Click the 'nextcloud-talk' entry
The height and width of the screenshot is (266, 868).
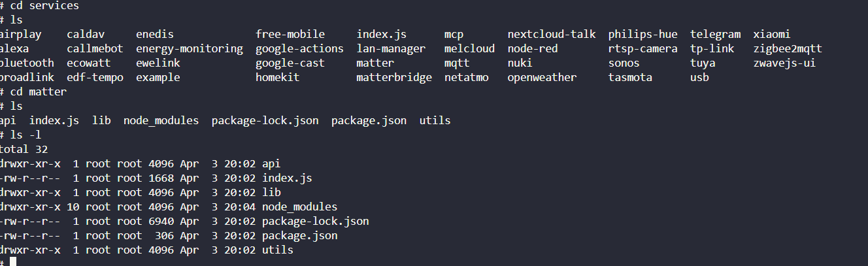click(551, 35)
